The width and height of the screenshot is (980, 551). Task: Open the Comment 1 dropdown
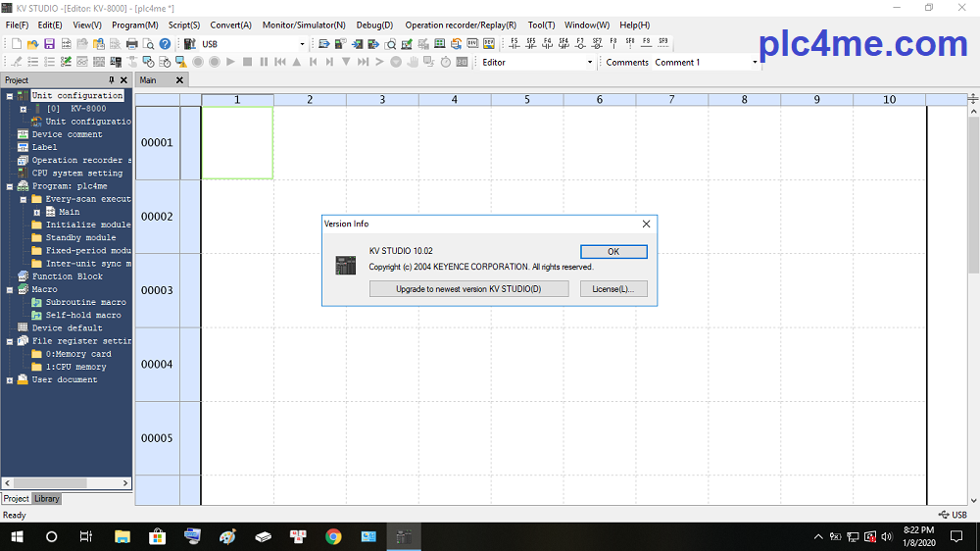click(755, 62)
